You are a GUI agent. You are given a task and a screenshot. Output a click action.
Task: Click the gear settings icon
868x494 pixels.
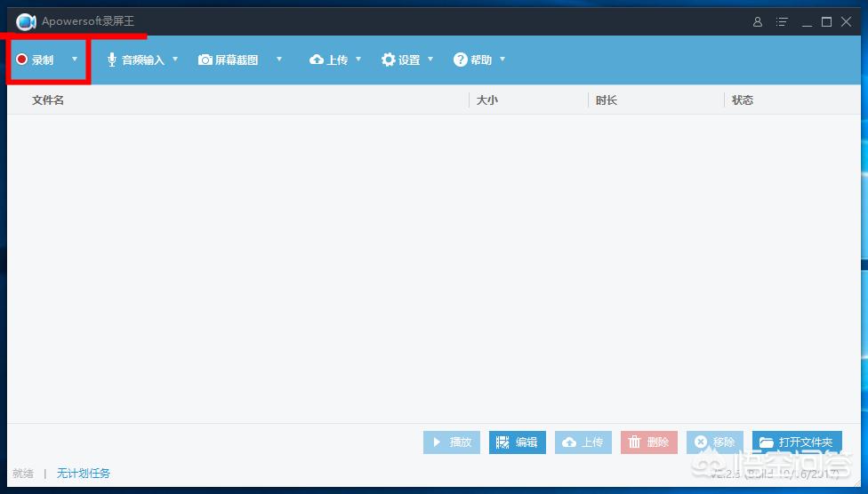(x=389, y=60)
